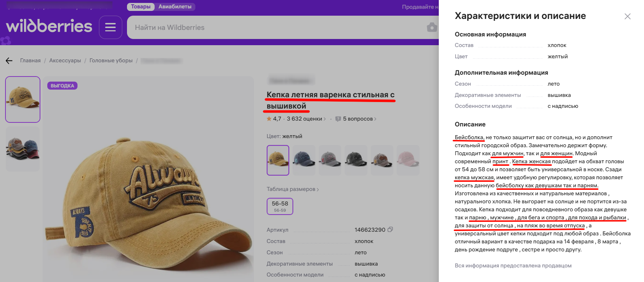
Task: Click the с надписью value in panel
Action: point(563,106)
